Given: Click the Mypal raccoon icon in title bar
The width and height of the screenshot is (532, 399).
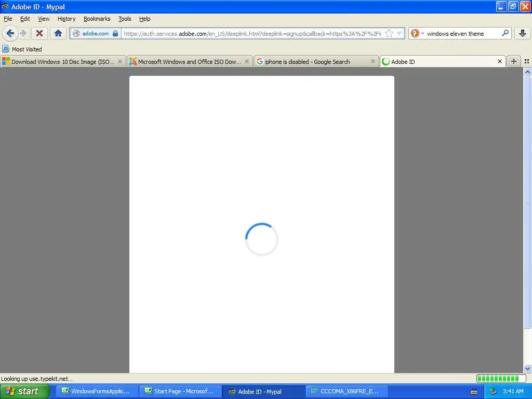Looking at the screenshot, I should pyautogui.click(x=5, y=6).
